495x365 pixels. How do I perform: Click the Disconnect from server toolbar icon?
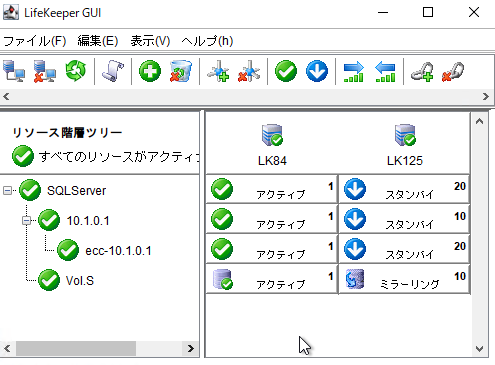pyautogui.click(x=45, y=71)
